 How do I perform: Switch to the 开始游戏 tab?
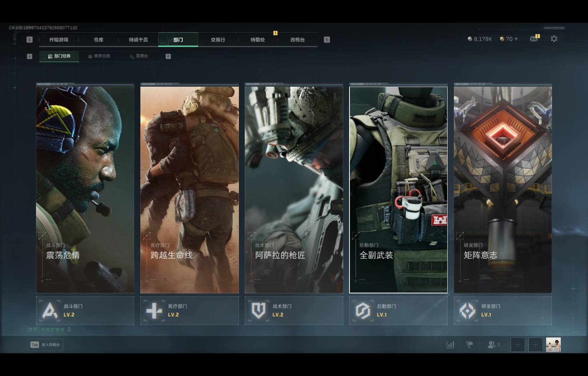coord(59,40)
